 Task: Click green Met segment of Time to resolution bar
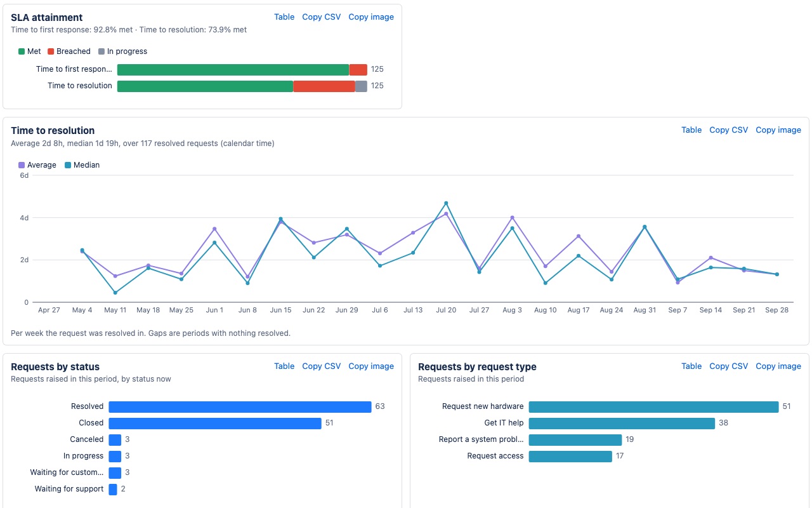pos(205,86)
